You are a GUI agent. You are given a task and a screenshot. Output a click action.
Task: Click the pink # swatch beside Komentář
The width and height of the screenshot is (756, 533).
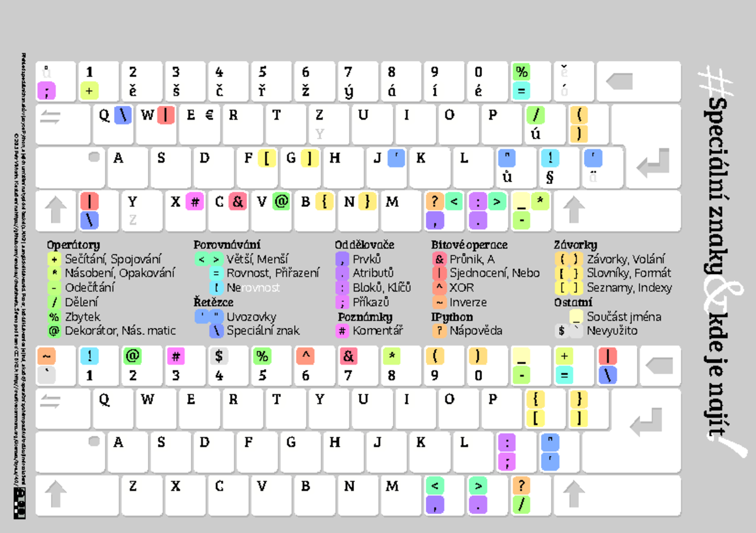[x=343, y=331]
